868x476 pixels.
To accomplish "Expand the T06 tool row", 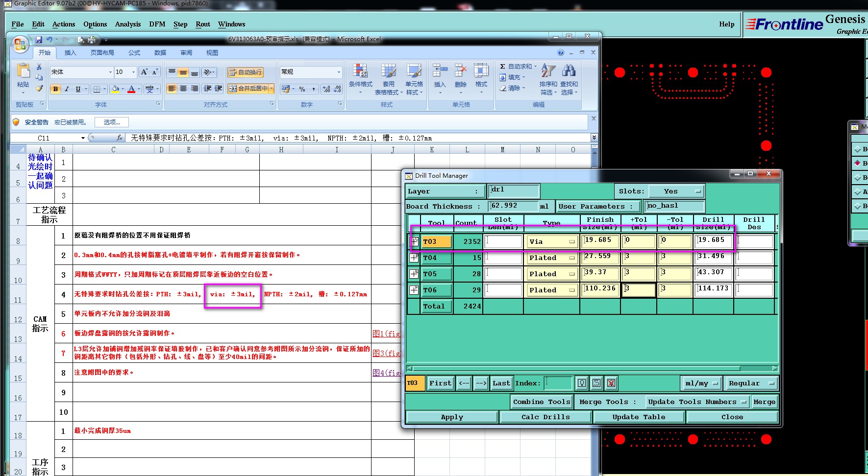I will point(414,290).
